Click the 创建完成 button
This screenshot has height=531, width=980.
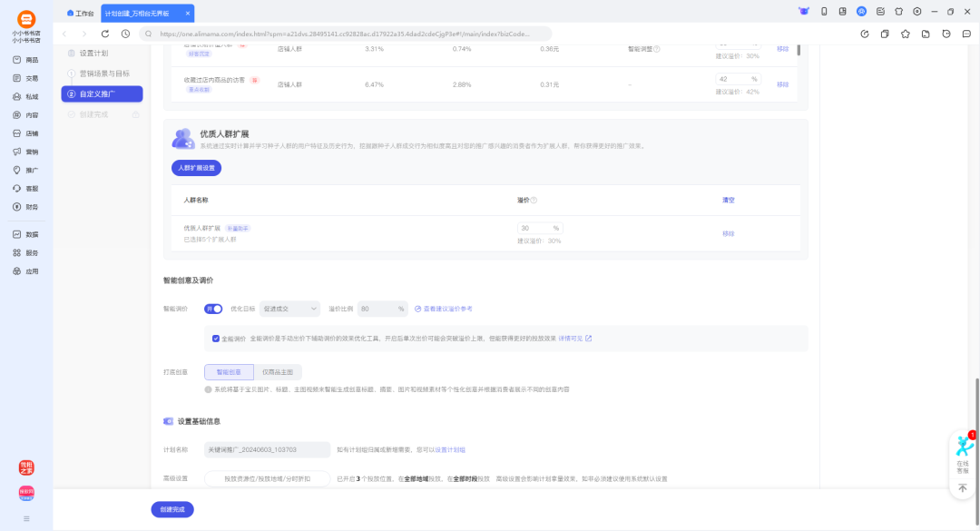click(x=172, y=509)
